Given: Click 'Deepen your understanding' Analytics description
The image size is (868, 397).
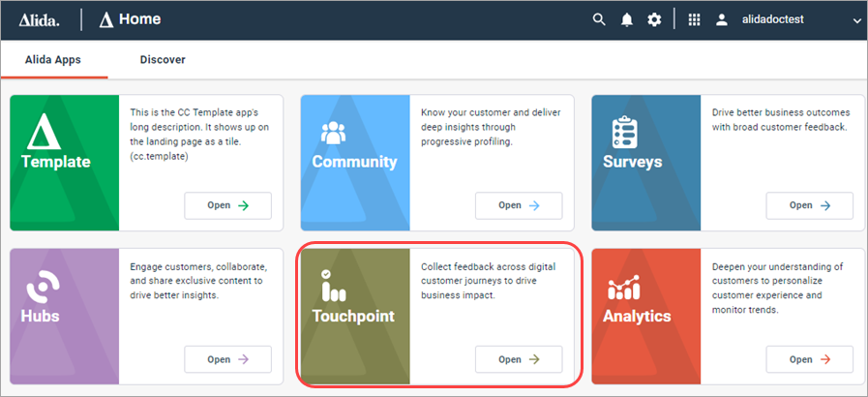Looking at the screenshot, I should [777, 288].
